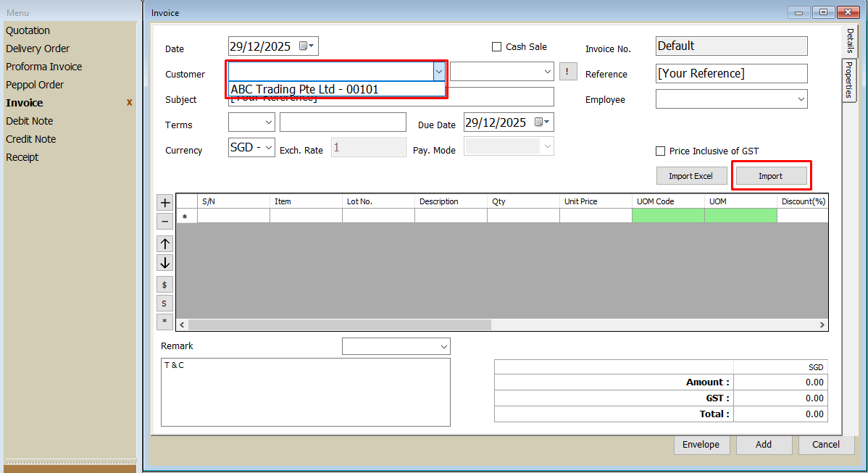Move row down with down arrow icon
This screenshot has width=868, height=473.
[x=165, y=263]
